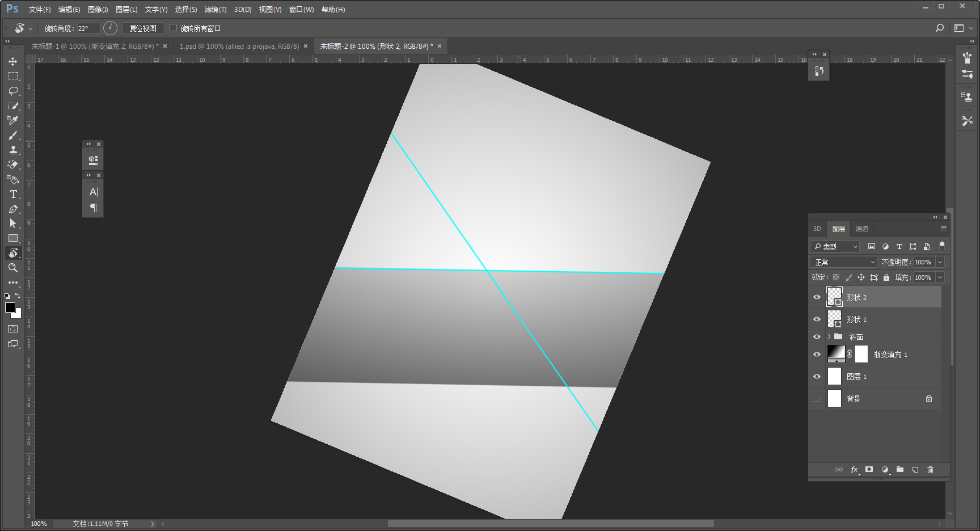Open the 滤镜(T) menu
This screenshot has width=980, height=531.
(216, 10)
